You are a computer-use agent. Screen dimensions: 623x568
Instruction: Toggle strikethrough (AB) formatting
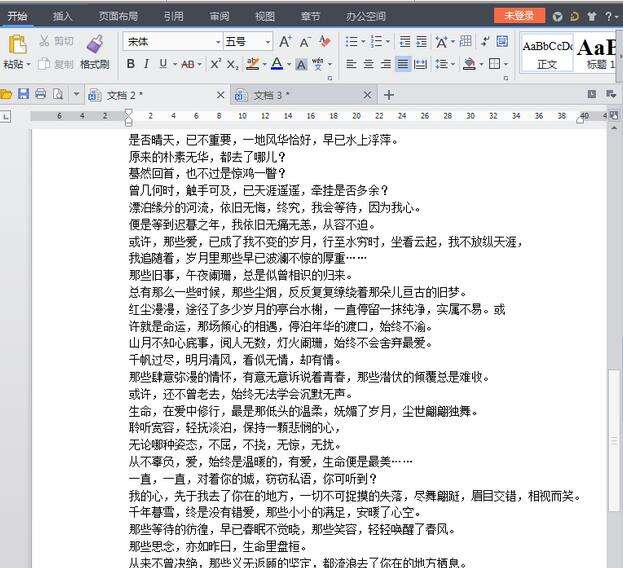[x=188, y=64]
